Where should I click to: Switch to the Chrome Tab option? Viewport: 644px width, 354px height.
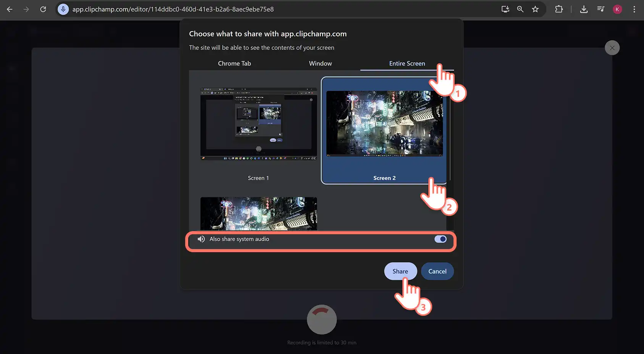pyautogui.click(x=234, y=63)
